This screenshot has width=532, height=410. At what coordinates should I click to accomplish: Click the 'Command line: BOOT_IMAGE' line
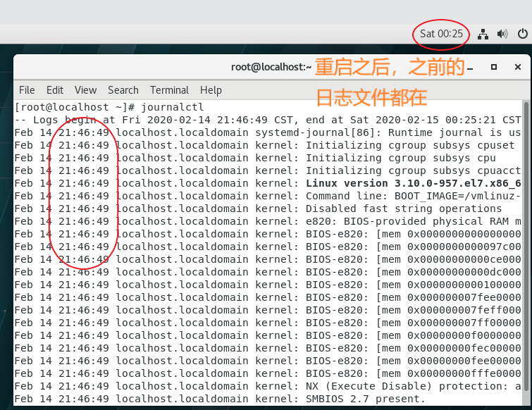point(268,196)
